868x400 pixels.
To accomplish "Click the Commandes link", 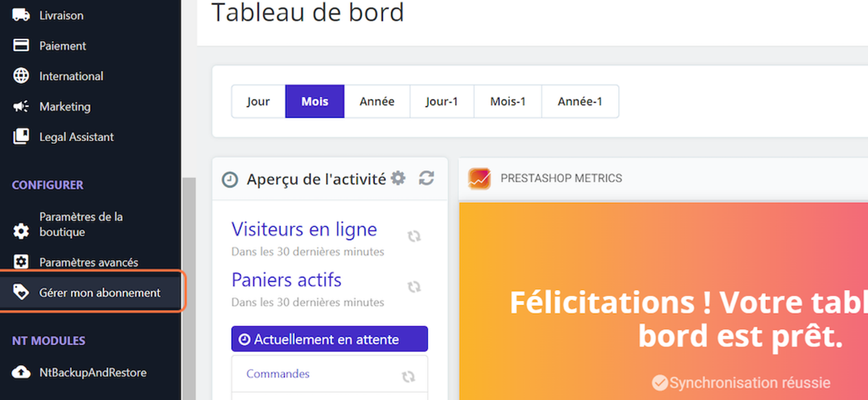I will [277, 373].
